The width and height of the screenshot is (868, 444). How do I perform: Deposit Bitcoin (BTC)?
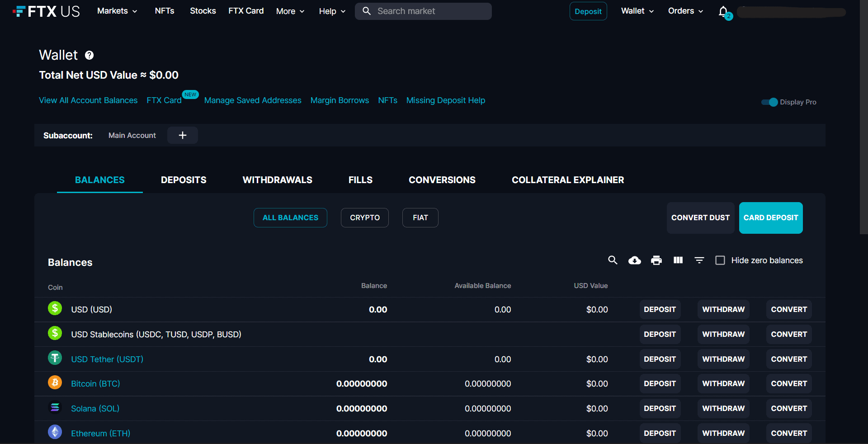click(660, 384)
